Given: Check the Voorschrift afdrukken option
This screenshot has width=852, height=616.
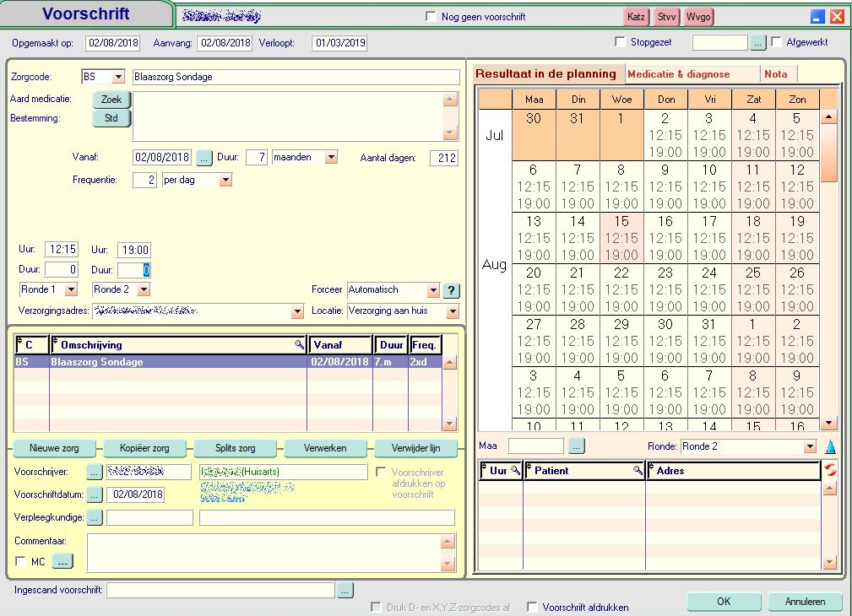Looking at the screenshot, I should point(532,607).
